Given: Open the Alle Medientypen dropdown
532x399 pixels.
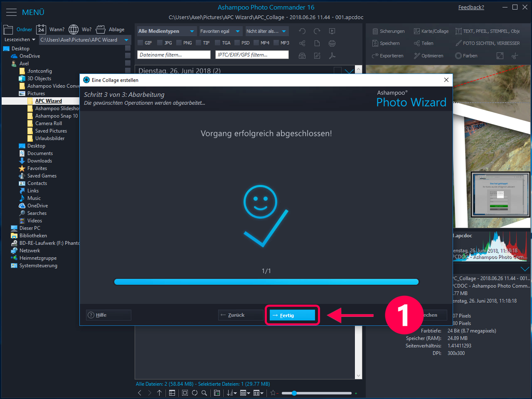Looking at the screenshot, I should [x=166, y=31].
